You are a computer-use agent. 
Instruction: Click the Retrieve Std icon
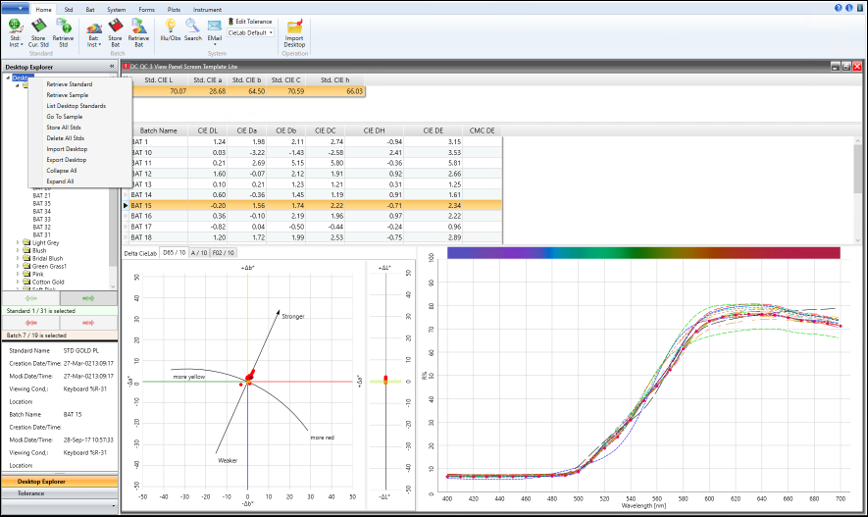63,26
